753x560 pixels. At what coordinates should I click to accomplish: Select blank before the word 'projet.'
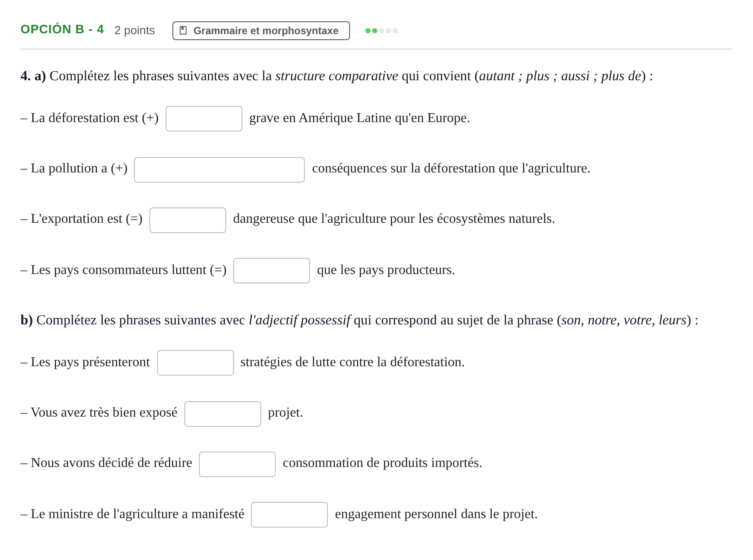(223, 414)
